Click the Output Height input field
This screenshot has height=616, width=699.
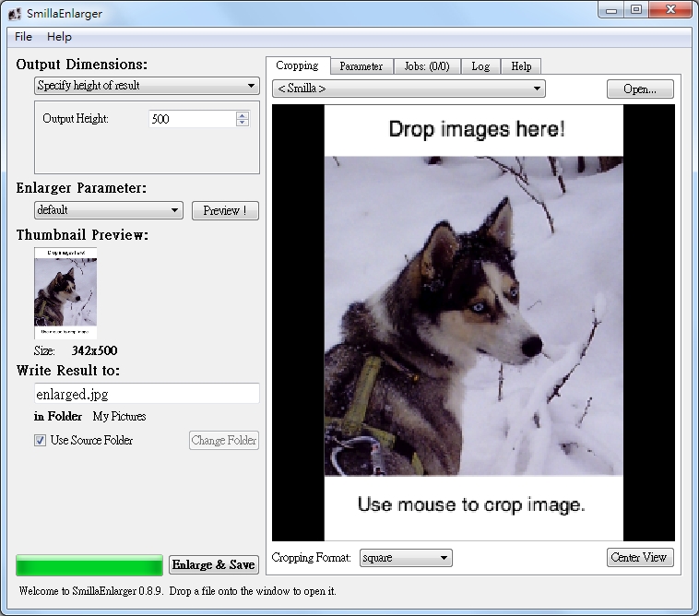pyautogui.click(x=192, y=119)
